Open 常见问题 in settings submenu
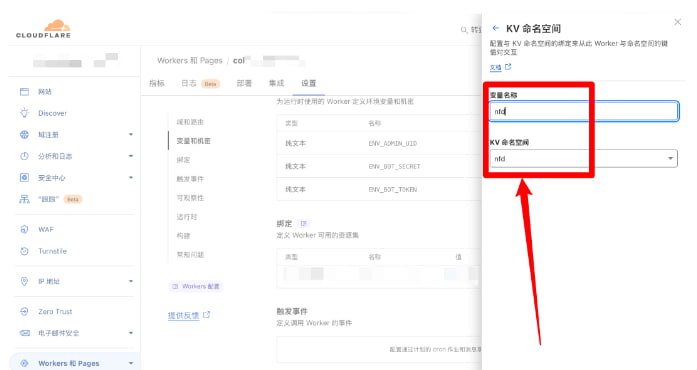This screenshot has height=370, width=697. tap(190, 255)
